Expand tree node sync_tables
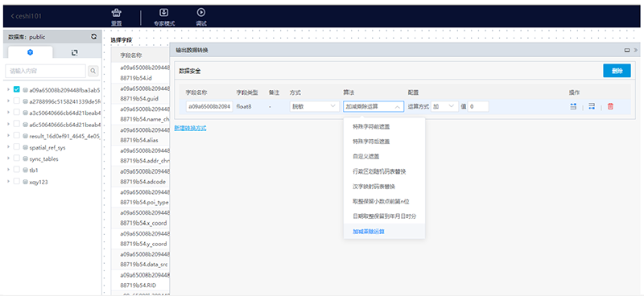644x296 pixels. click(8, 158)
